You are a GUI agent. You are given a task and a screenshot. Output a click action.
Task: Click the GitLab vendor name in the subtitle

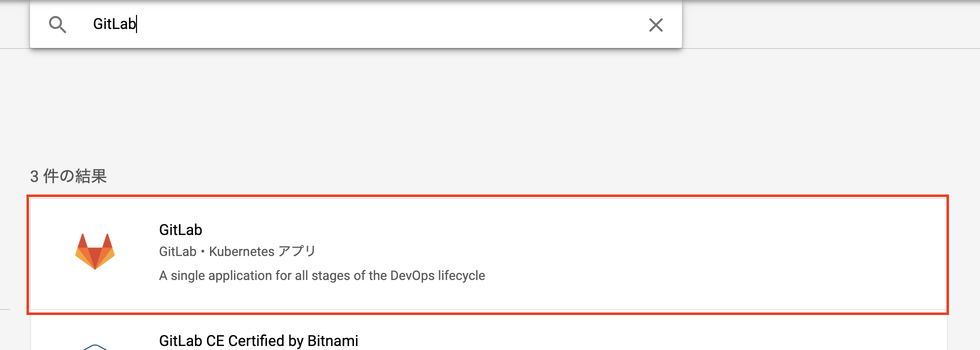coord(177,251)
